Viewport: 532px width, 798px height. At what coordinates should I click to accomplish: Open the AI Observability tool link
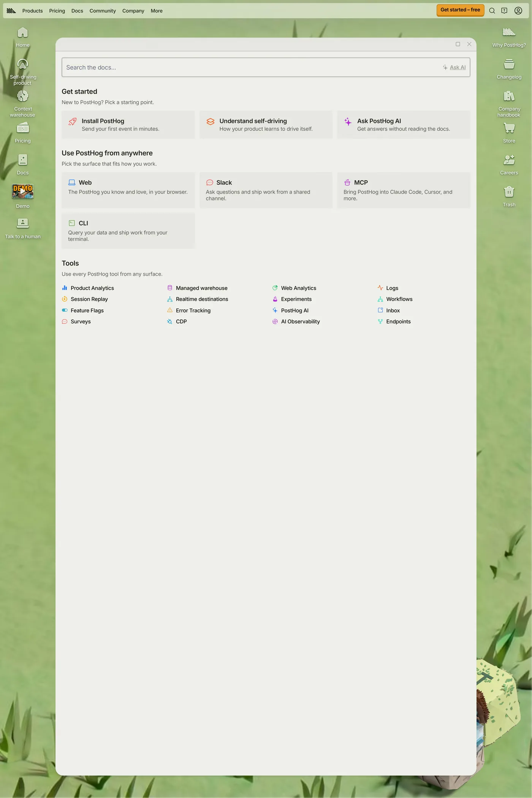296,321
